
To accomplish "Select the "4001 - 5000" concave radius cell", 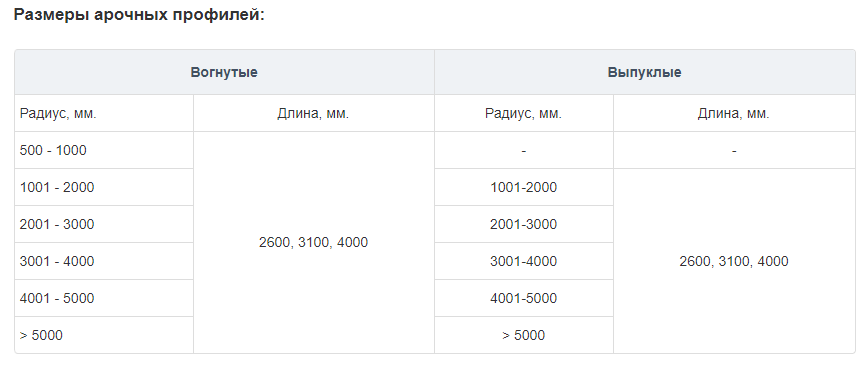I will pos(104,298).
